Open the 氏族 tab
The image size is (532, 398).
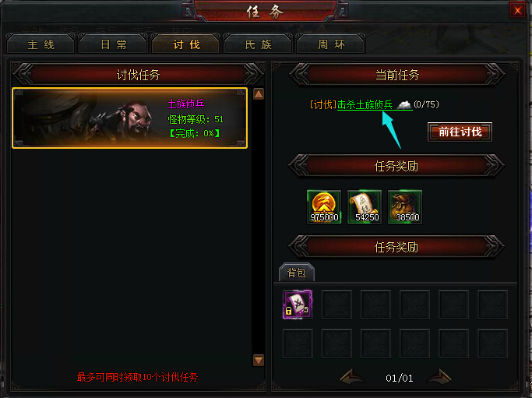(x=258, y=44)
